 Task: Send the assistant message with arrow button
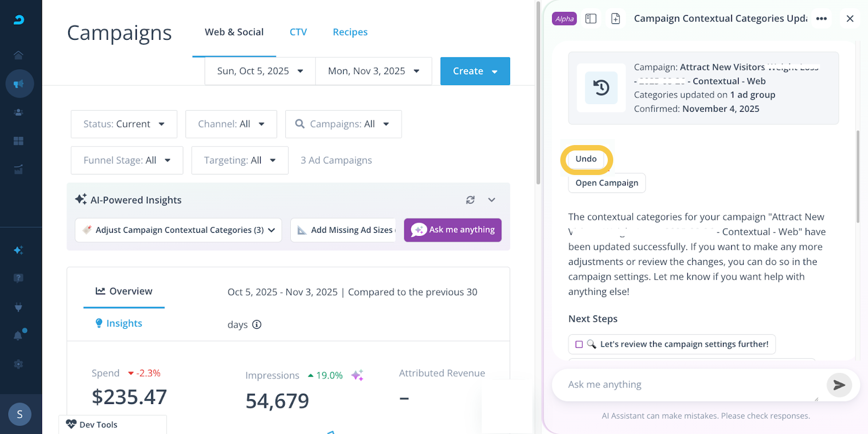coord(839,385)
